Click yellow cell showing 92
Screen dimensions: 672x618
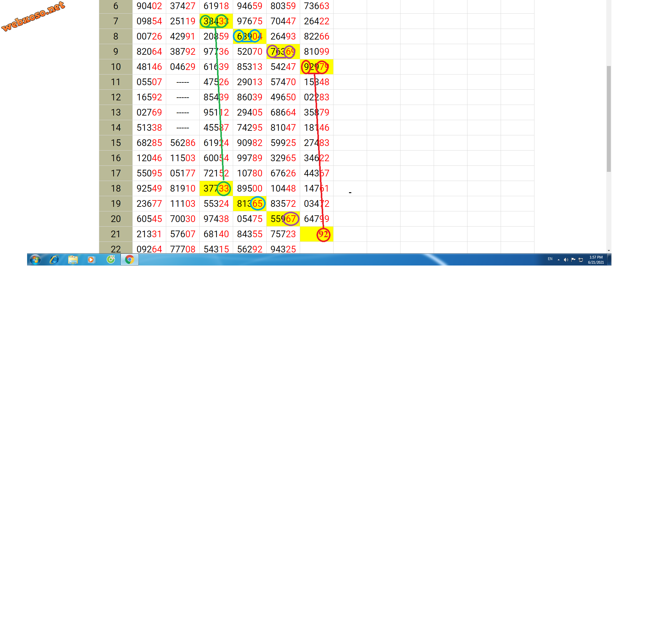pos(317,234)
